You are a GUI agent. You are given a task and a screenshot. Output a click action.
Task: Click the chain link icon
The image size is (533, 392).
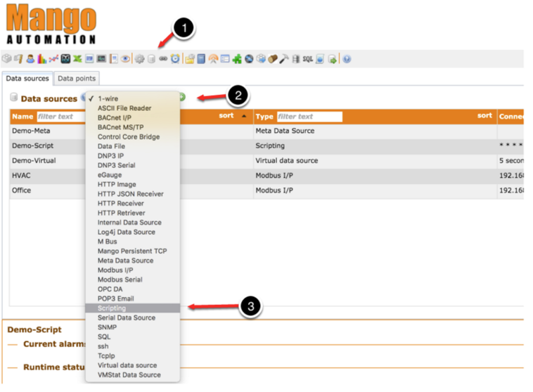click(163, 59)
